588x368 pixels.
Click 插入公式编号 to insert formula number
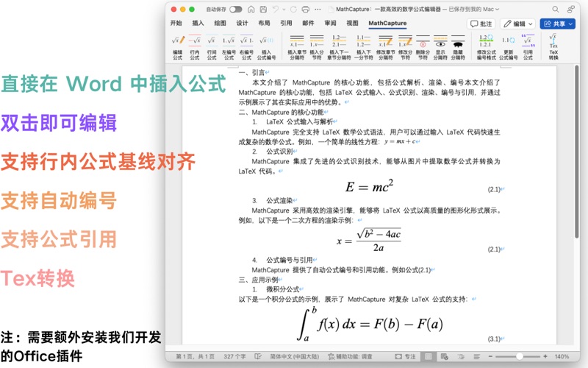(266, 47)
